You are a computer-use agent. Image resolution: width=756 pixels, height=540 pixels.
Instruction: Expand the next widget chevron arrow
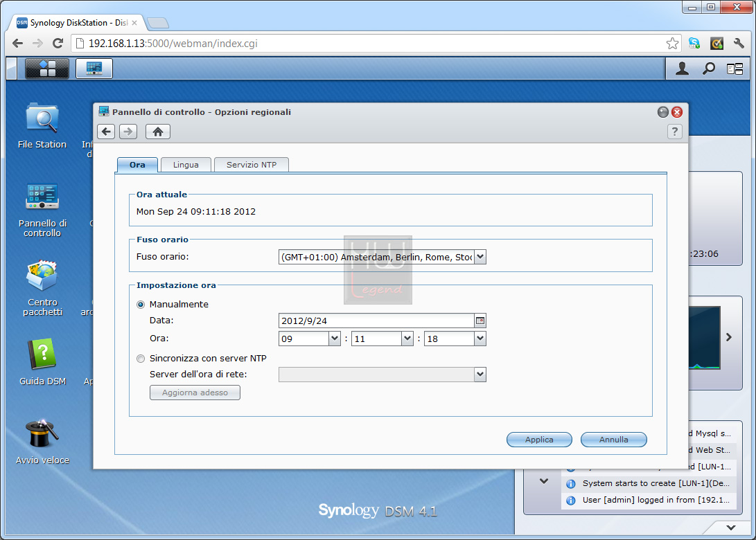click(x=729, y=337)
